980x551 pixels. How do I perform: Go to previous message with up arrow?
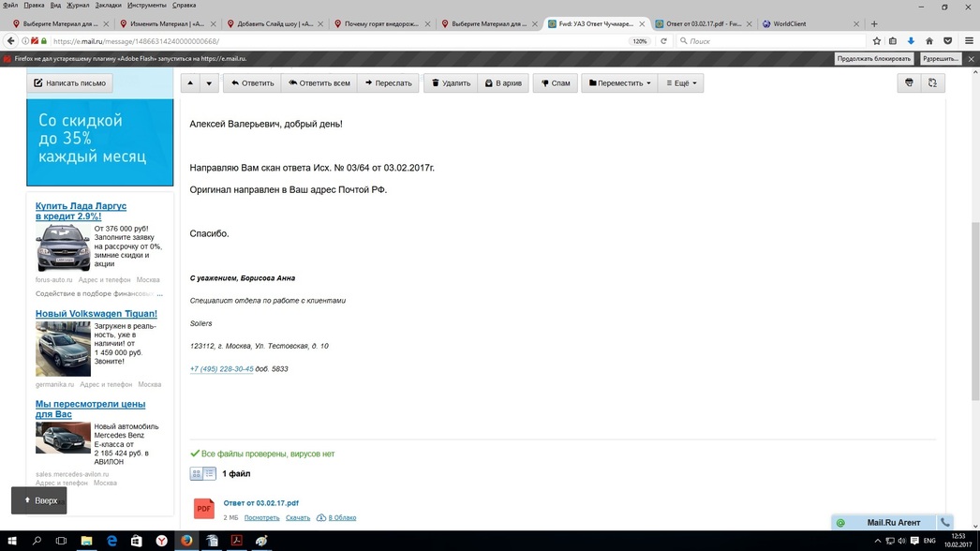pos(190,83)
